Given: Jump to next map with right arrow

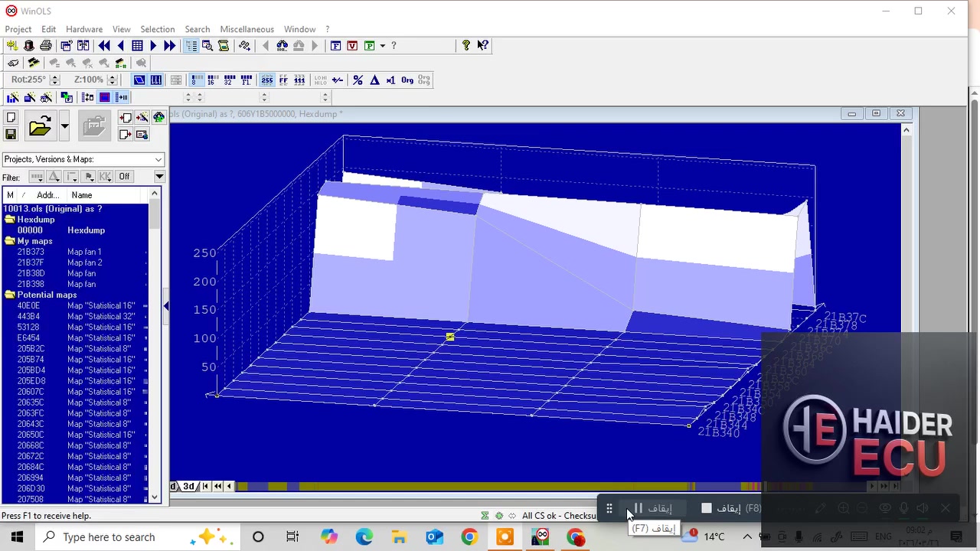Looking at the screenshot, I should point(153,46).
